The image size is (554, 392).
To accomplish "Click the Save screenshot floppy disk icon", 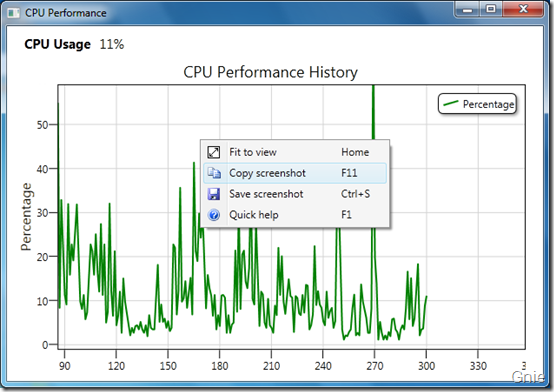I will click(214, 194).
